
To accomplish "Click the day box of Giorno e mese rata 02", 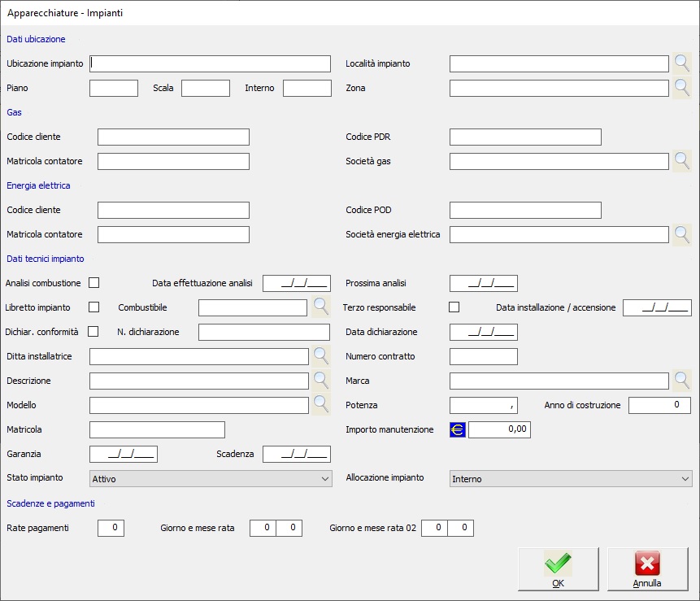I will pyautogui.click(x=434, y=528).
